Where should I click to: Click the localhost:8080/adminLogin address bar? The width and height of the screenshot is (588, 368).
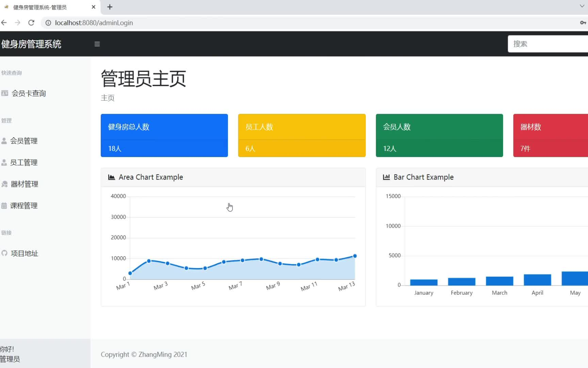94,23
